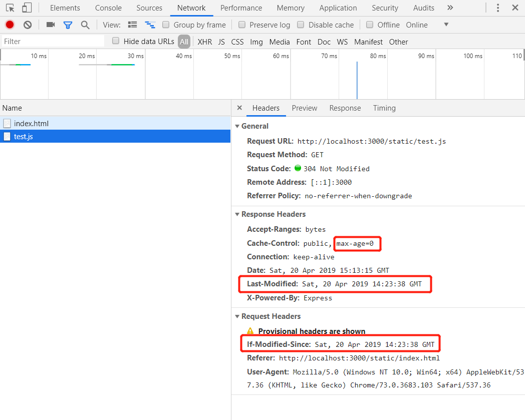Filter requests by Manifest
The height and width of the screenshot is (420, 525).
pos(368,42)
